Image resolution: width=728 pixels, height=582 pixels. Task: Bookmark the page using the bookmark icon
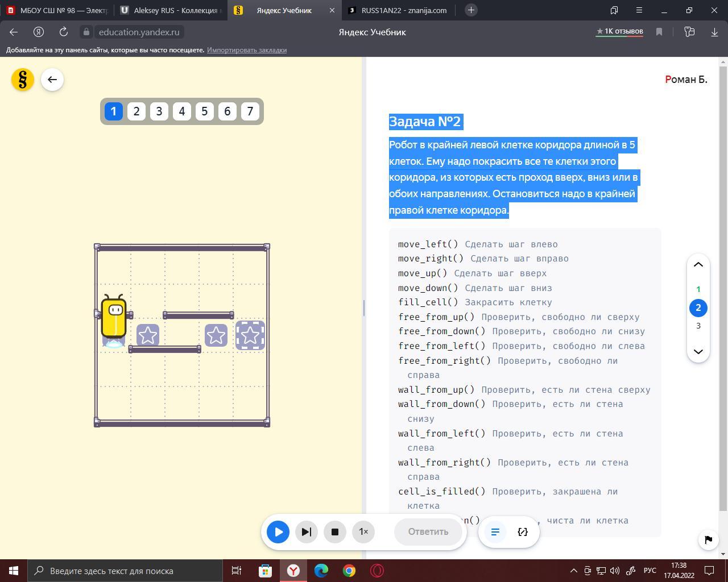click(x=659, y=32)
